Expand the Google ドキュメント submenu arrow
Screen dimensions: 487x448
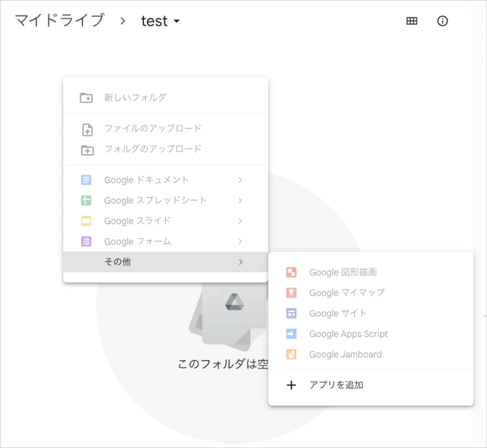240,180
